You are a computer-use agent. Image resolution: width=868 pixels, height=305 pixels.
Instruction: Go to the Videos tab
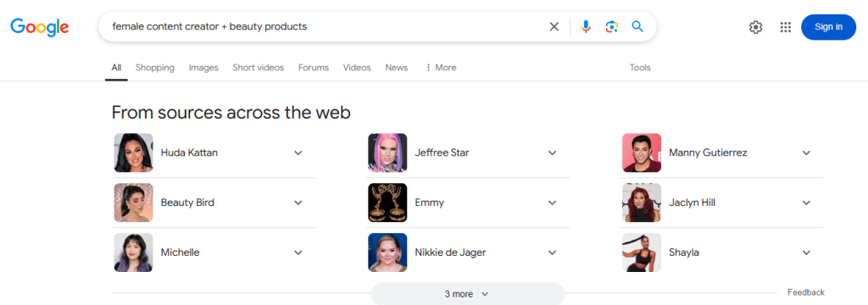[x=357, y=68]
